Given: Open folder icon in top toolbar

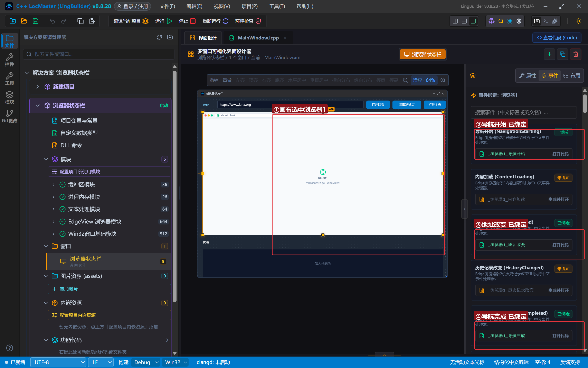Looking at the screenshot, I should pyautogui.click(x=24, y=21).
